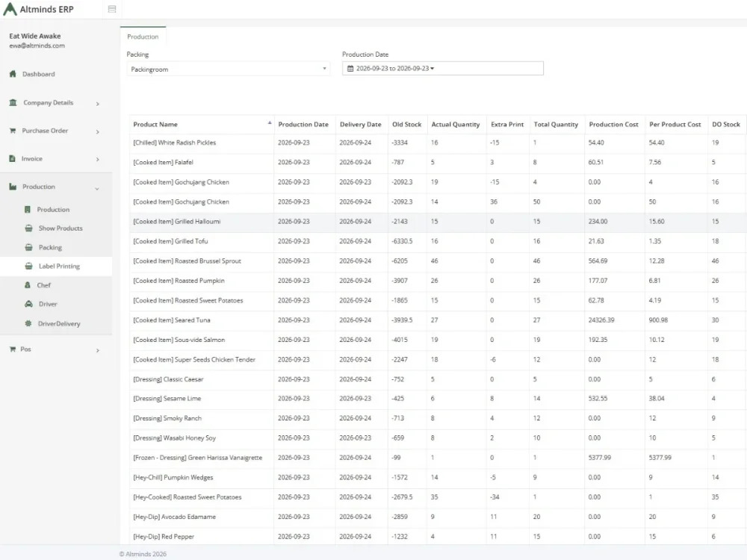Collapse the Production menu chevron
747x560 pixels.
pyautogui.click(x=97, y=189)
